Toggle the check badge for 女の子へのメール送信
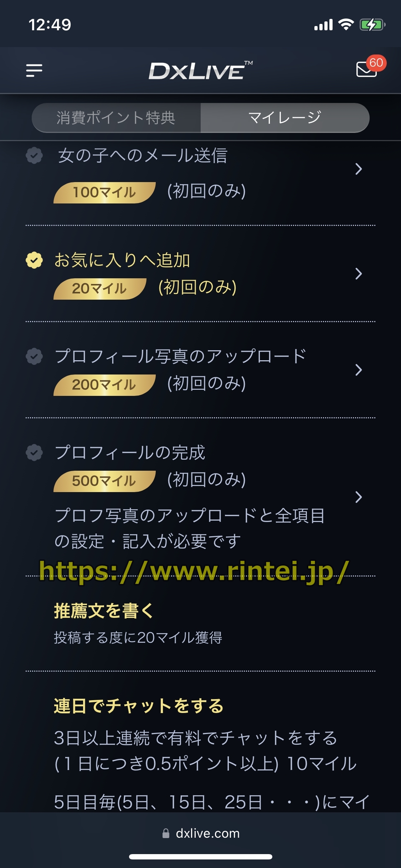 tap(34, 155)
